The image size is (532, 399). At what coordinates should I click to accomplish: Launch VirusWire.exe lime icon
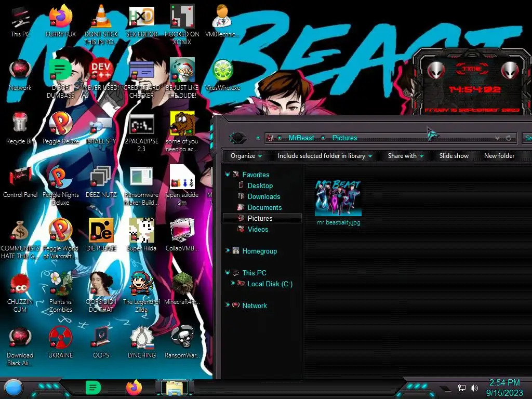pyautogui.click(x=222, y=75)
